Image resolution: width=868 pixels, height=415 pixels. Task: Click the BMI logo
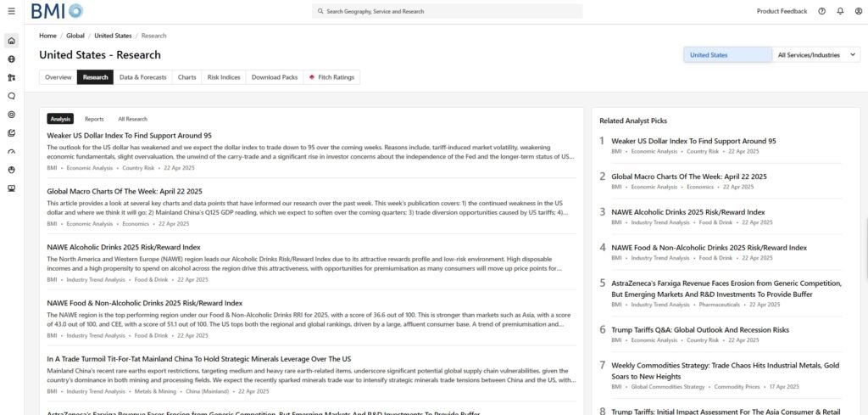(x=58, y=11)
